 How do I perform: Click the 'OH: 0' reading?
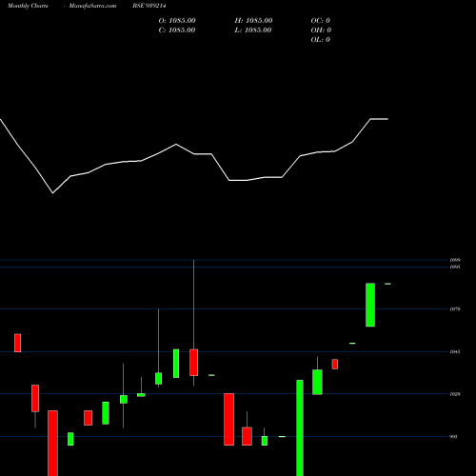tap(321, 30)
